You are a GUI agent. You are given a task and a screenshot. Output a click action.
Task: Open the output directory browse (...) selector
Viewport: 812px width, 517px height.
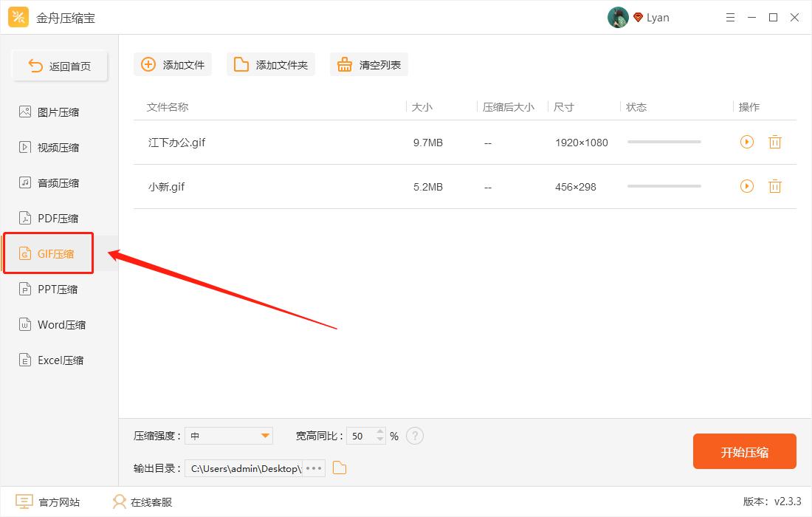click(x=313, y=467)
